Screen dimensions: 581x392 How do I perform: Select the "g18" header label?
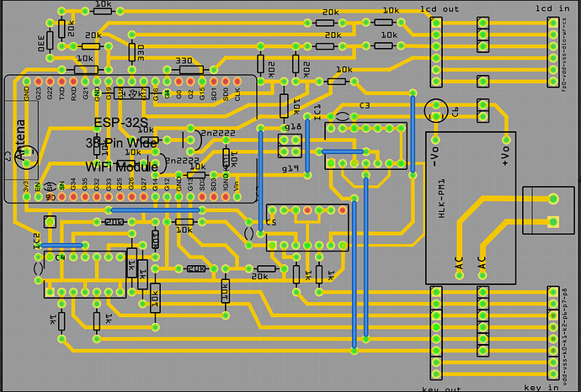(x=293, y=127)
